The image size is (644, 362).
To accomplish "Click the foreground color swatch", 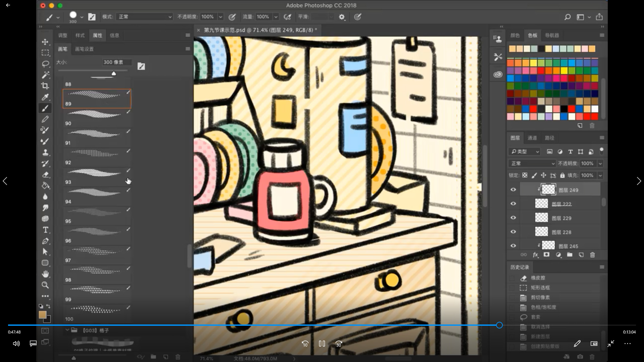I will tap(42, 314).
